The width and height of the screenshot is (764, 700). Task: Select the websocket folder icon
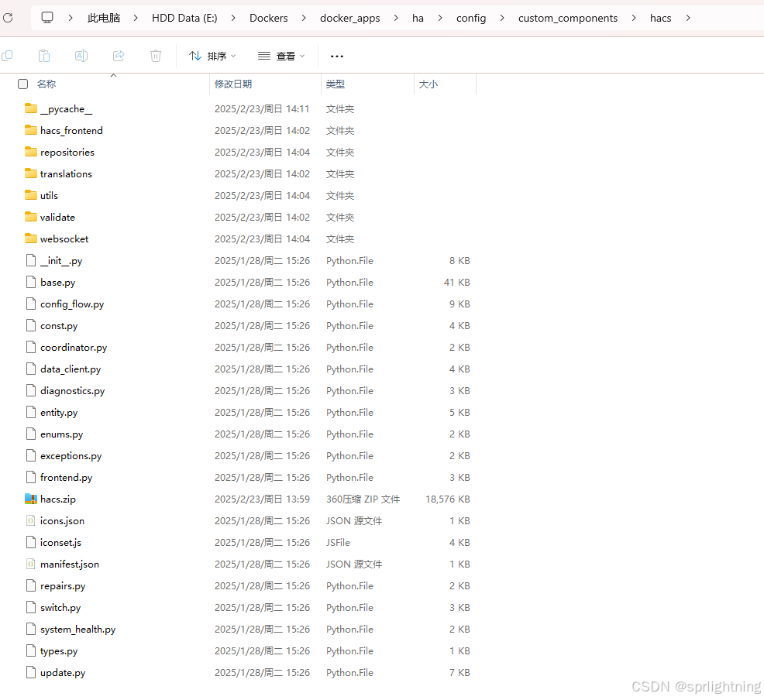(31, 238)
